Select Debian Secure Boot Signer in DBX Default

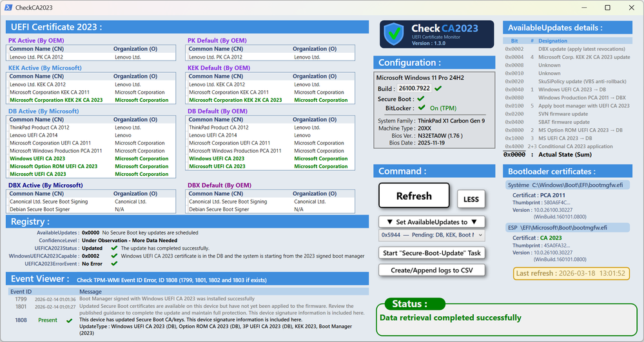point(270,210)
